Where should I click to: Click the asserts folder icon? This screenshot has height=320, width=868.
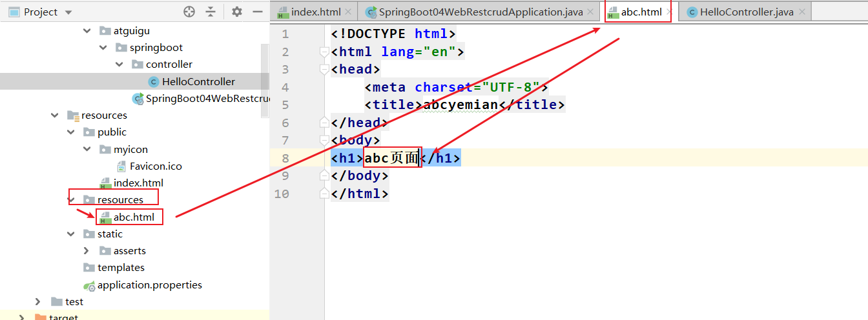105,250
